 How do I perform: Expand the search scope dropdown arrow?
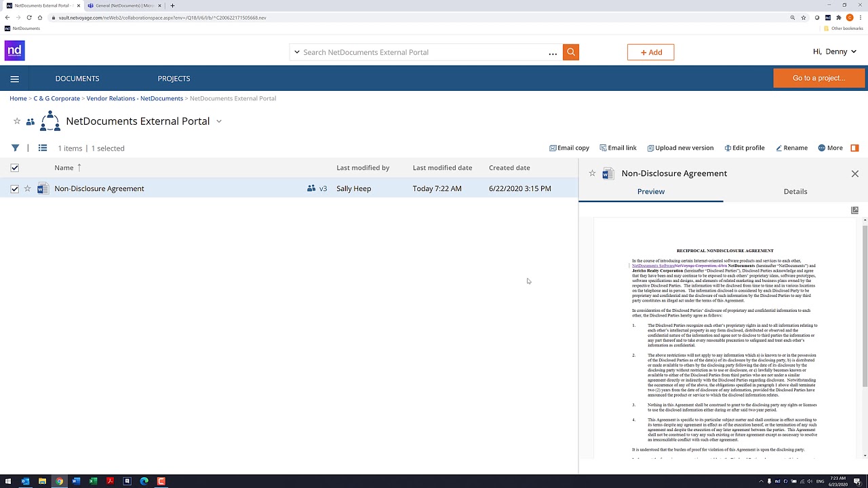(296, 52)
